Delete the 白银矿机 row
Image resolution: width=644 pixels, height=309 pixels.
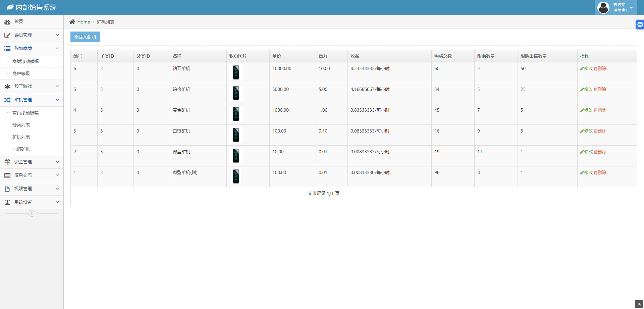(x=600, y=131)
